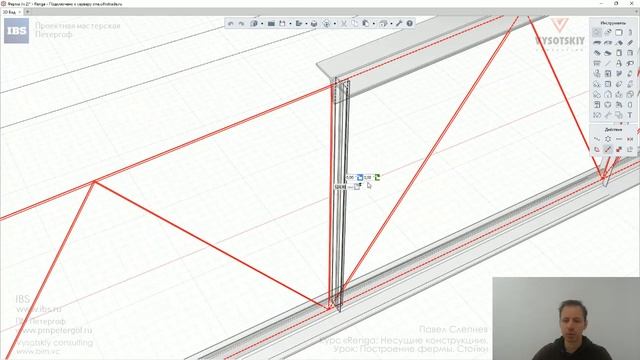
Task: Click the open folder icon in toolbar
Action: [271, 24]
